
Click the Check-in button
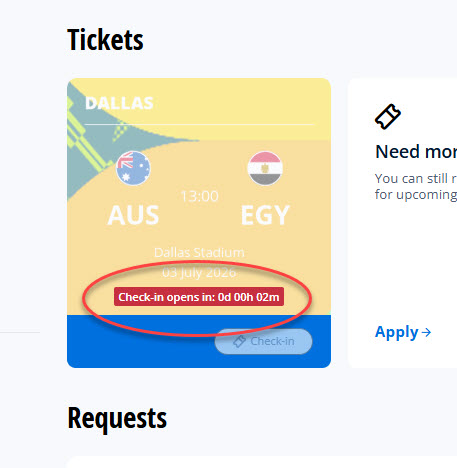click(x=263, y=341)
